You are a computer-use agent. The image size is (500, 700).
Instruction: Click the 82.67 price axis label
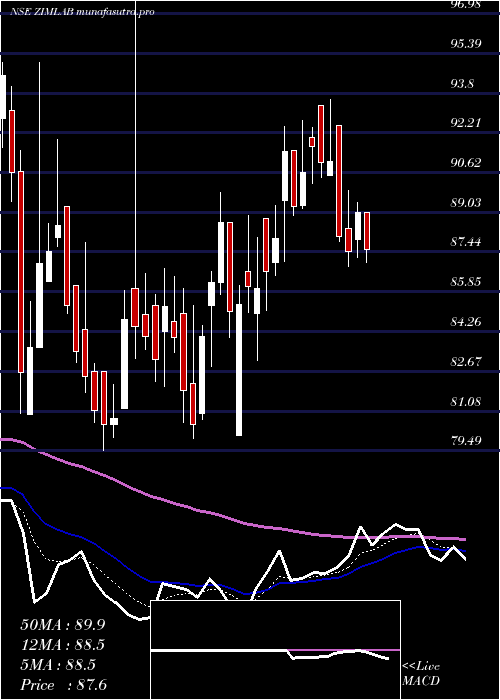tap(466, 361)
